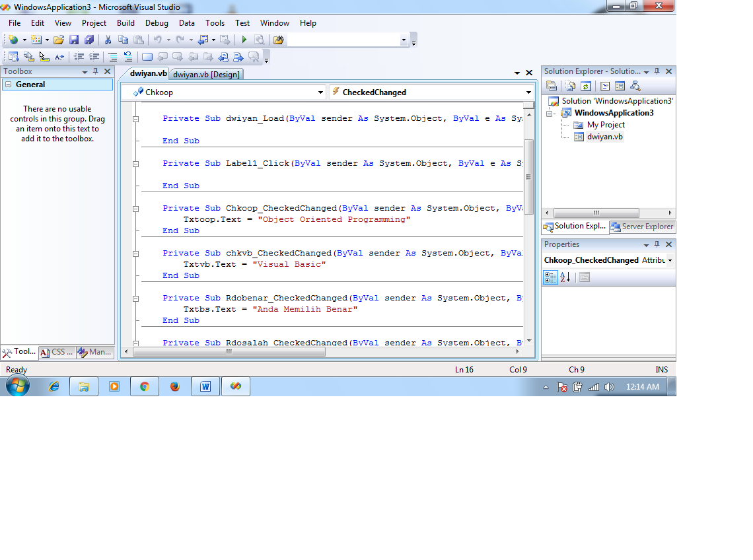Collapse the General group in Toolbox
This screenshot has width=753, height=560.
click(x=8, y=84)
